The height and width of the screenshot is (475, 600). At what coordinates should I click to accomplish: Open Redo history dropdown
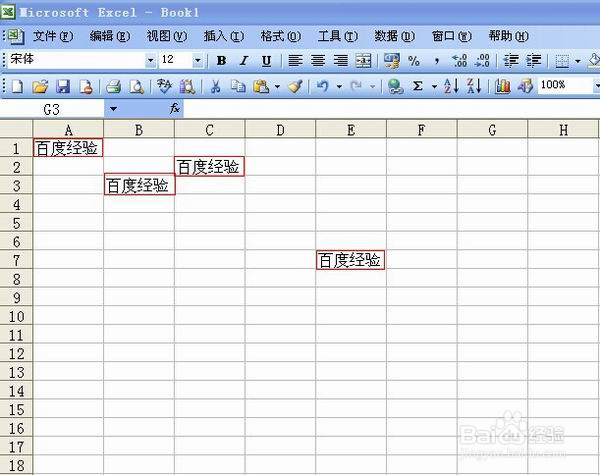[x=372, y=86]
